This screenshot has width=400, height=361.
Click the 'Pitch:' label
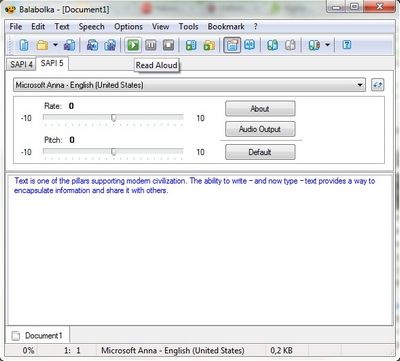point(53,140)
